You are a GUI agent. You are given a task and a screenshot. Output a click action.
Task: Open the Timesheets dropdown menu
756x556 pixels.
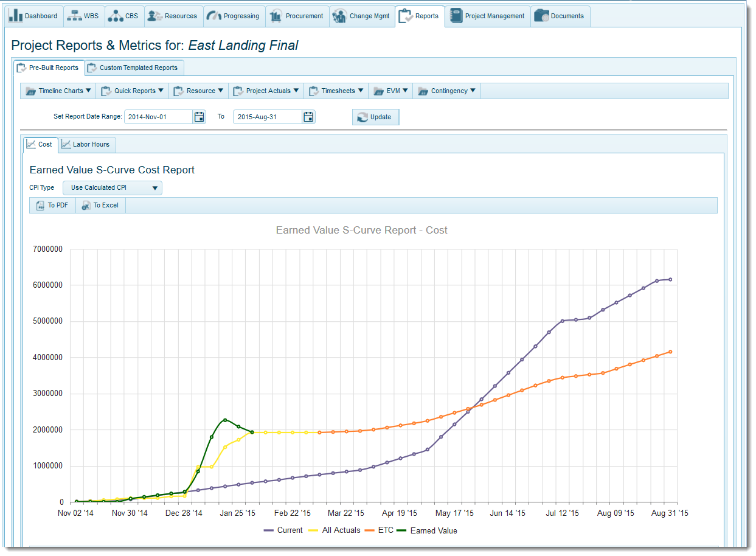click(336, 91)
